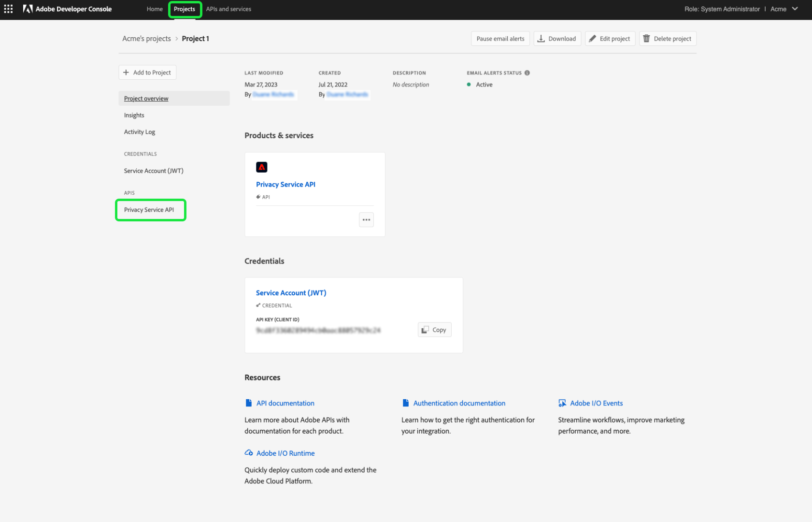The image size is (812, 522).
Task: Download the project configuration
Action: [557, 39]
